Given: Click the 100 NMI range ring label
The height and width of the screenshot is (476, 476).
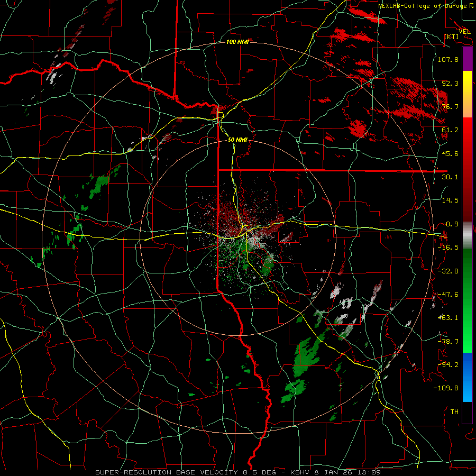Looking at the screenshot, I should (x=237, y=42).
